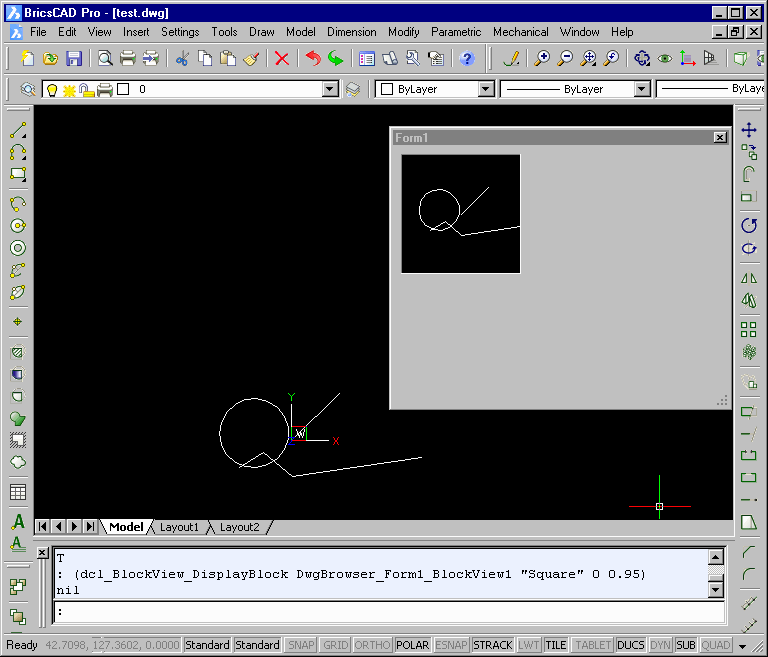The image size is (768, 657).
Task: Close the Form1 dialog window
Action: [720, 138]
